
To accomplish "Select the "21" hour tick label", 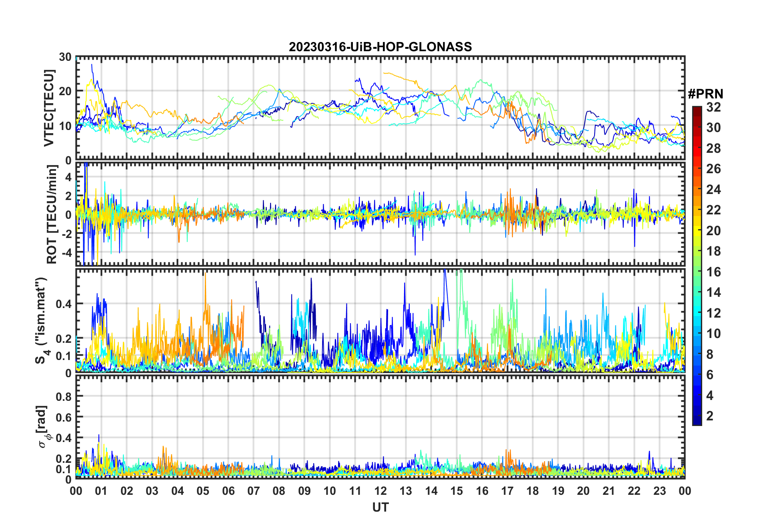I will [609, 491].
